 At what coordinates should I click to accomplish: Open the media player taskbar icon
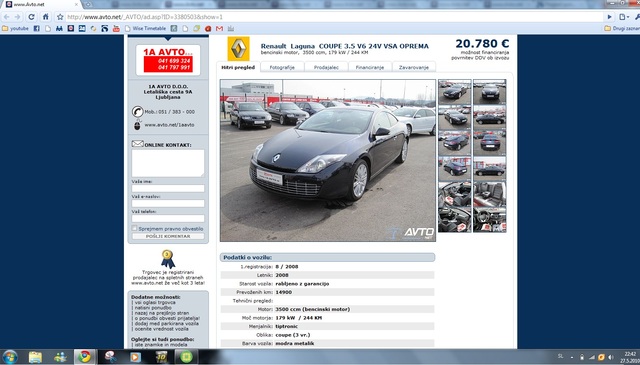135,357
